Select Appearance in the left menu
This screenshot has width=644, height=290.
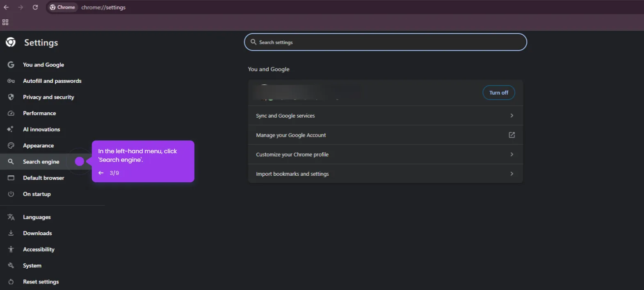(38, 145)
